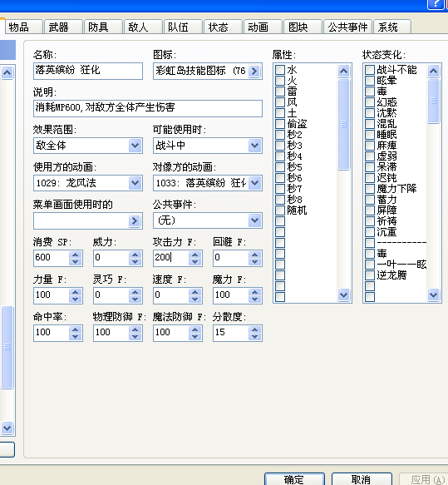Switch to the 系统 tab
448x485 pixels.
[x=392, y=27]
